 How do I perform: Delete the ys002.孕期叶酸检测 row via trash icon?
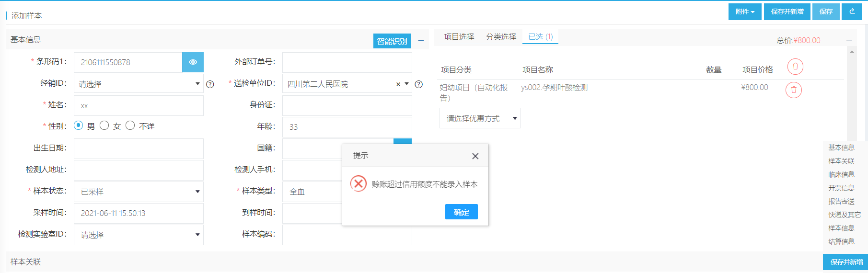(793, 90)
